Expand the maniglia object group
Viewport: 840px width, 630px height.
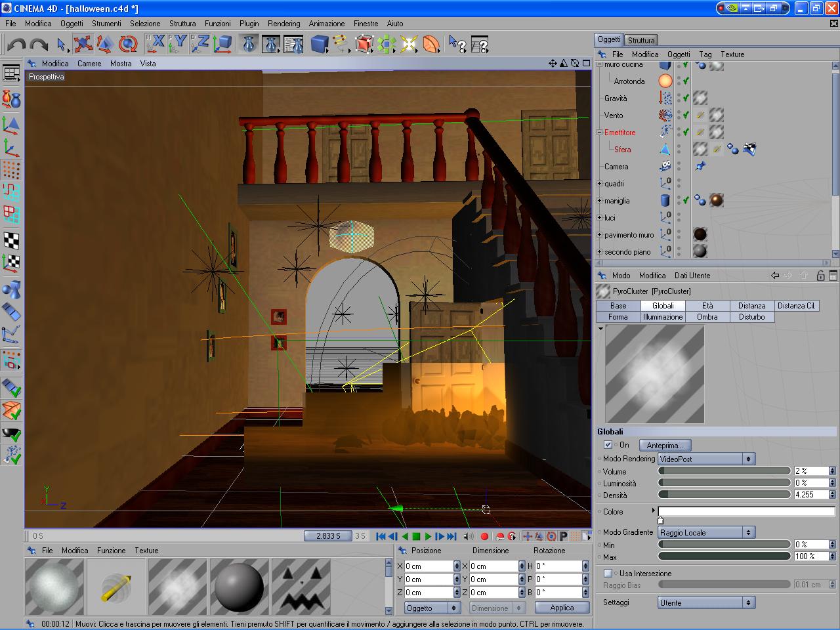[x=599, y=201]
